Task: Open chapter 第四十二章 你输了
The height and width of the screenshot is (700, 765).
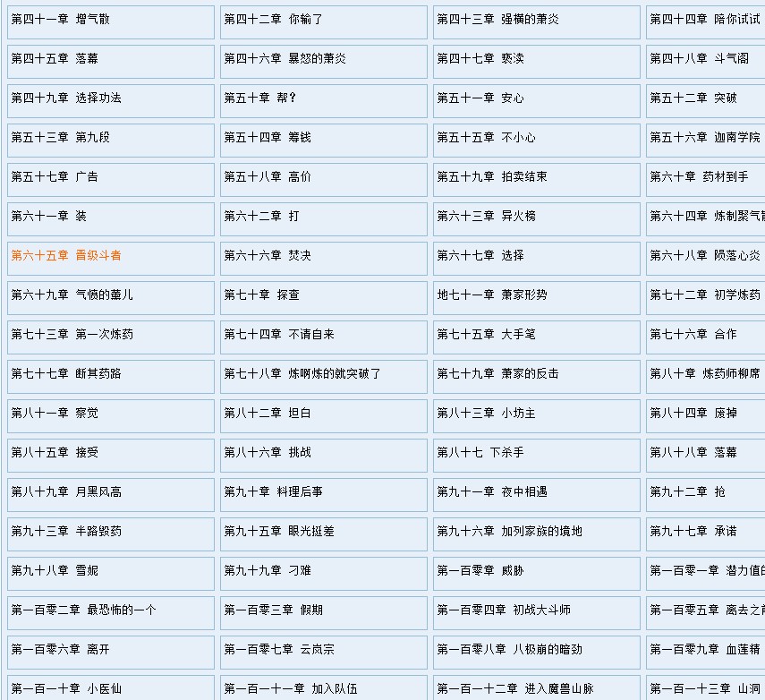Action: tap(273, 20)
